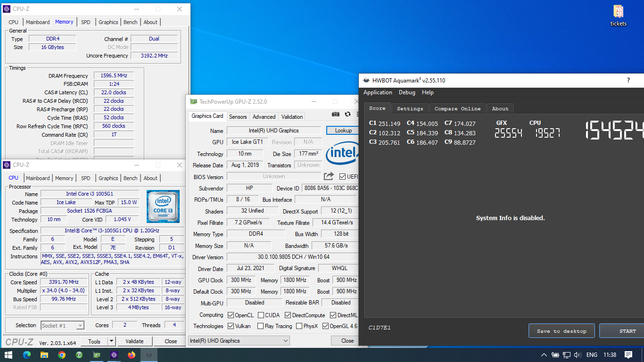Toggle the DirectML checkbox
Viewport: 644px width, 362px height.
click(x=333, y=315)
